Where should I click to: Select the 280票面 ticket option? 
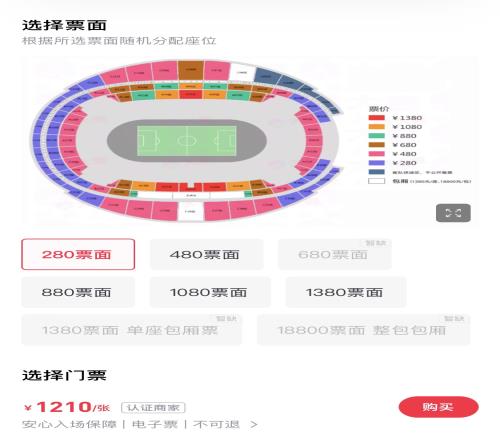tap(78, 254)
